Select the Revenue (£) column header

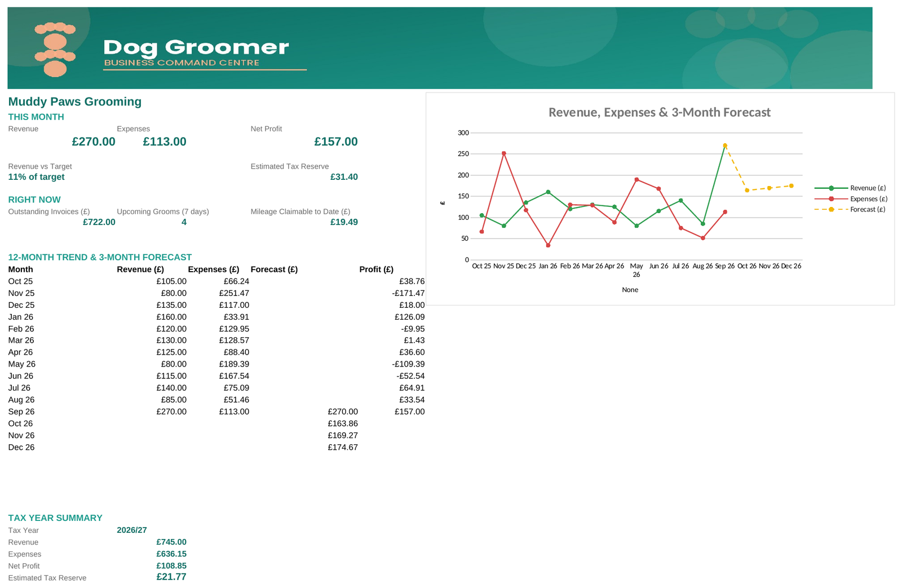[x=140, y=269]
